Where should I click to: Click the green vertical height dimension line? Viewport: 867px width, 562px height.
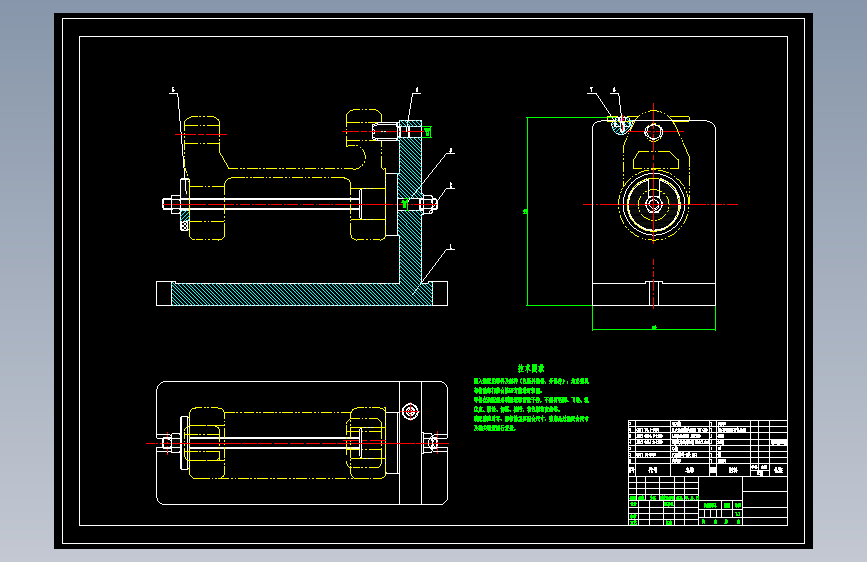tap(527, 211)
